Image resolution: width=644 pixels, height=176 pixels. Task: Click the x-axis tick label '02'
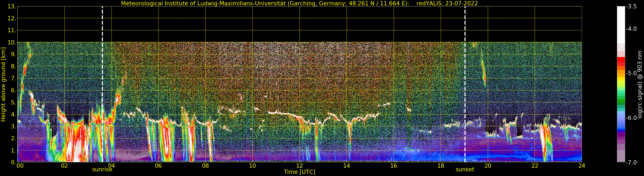click(x=64, y=166)
